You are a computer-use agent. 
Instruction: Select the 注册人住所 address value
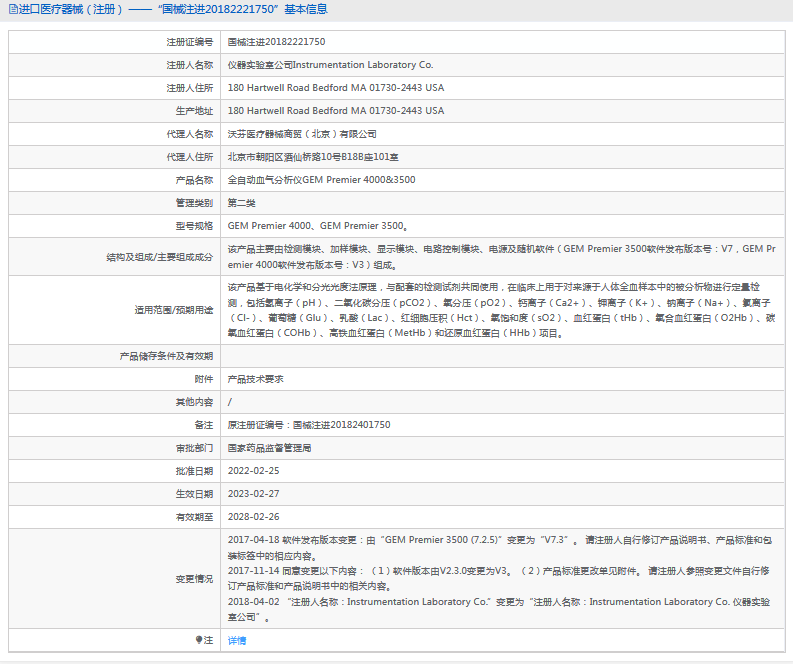point(336,87)
